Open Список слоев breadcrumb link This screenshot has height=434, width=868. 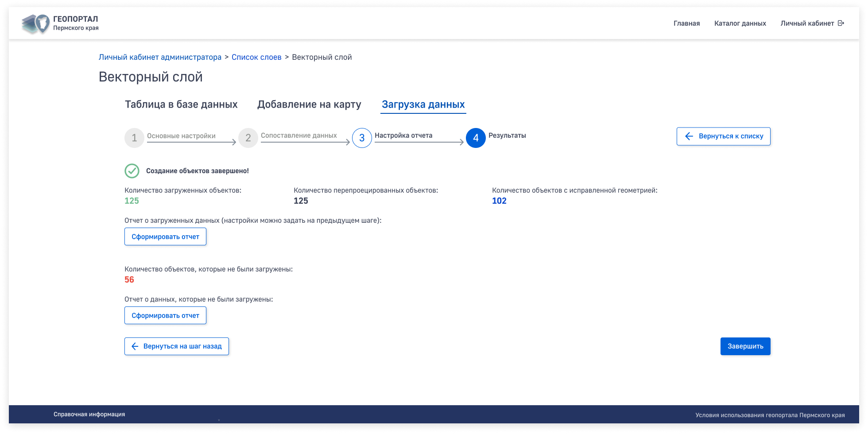256,57
